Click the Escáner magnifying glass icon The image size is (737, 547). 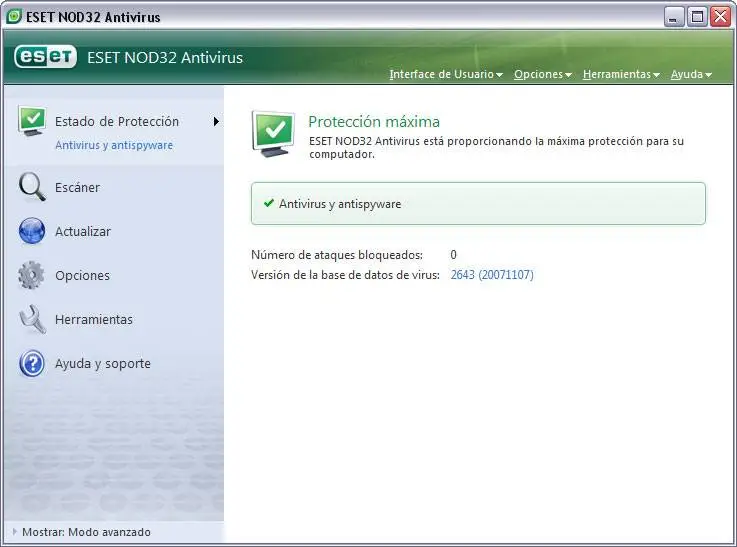click(32, 187)
